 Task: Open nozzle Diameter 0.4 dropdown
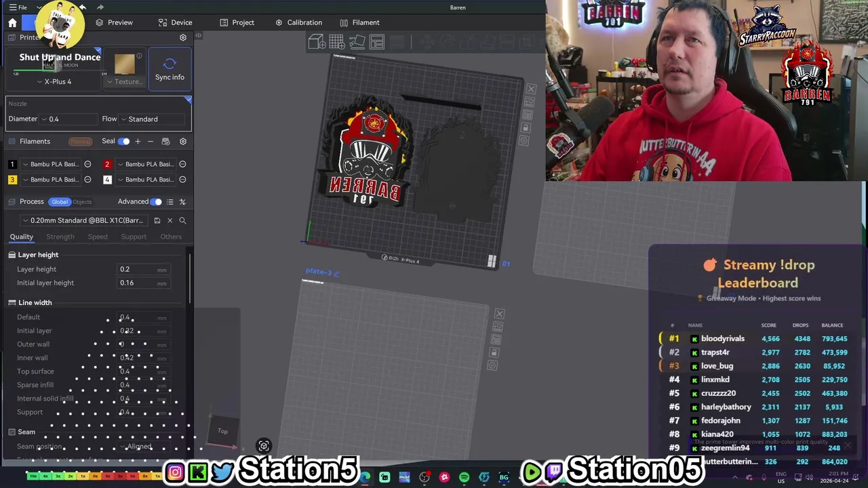coord(68,119)
